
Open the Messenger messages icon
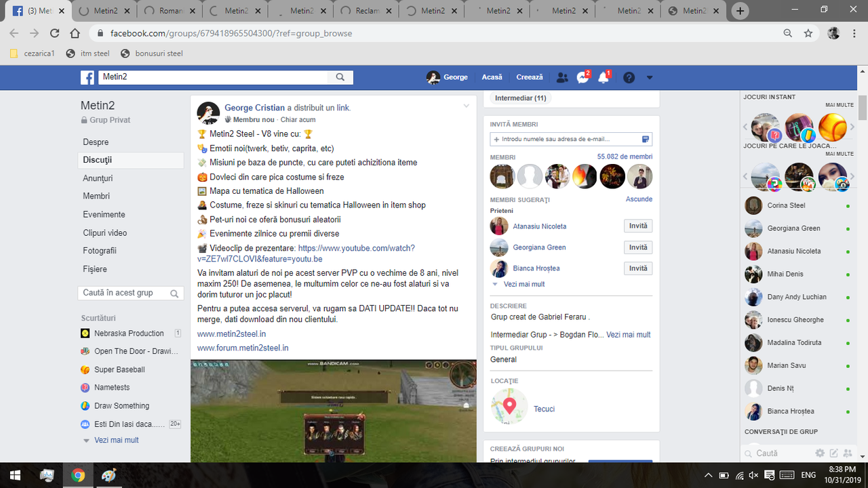[583, 77]
